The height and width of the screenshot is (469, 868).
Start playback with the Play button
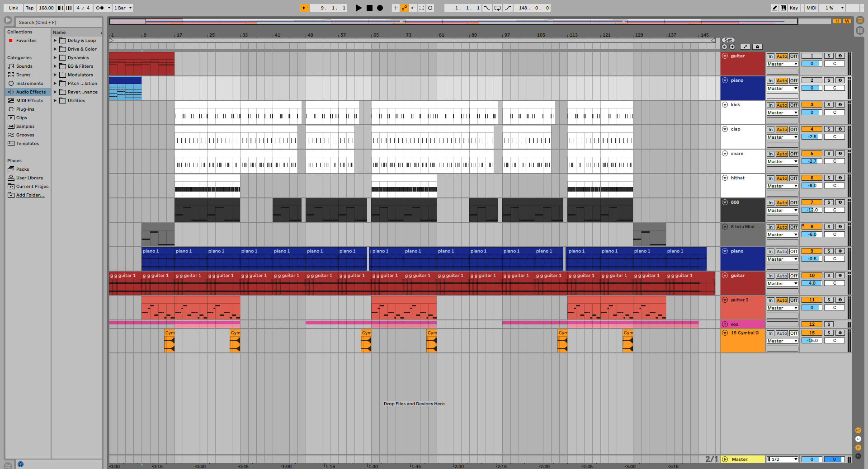click(359, 8)
